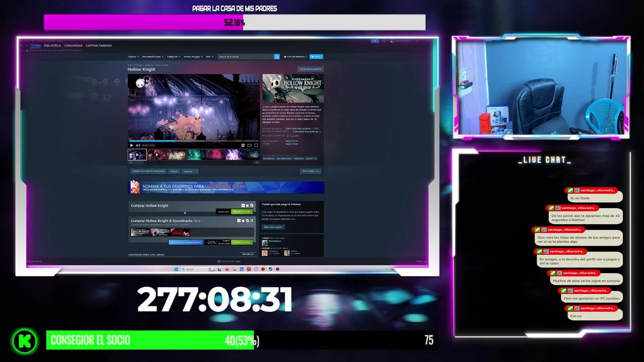Mute the trailer volume speaker icon
644x362 pixels.
click(x=138, y=145)
